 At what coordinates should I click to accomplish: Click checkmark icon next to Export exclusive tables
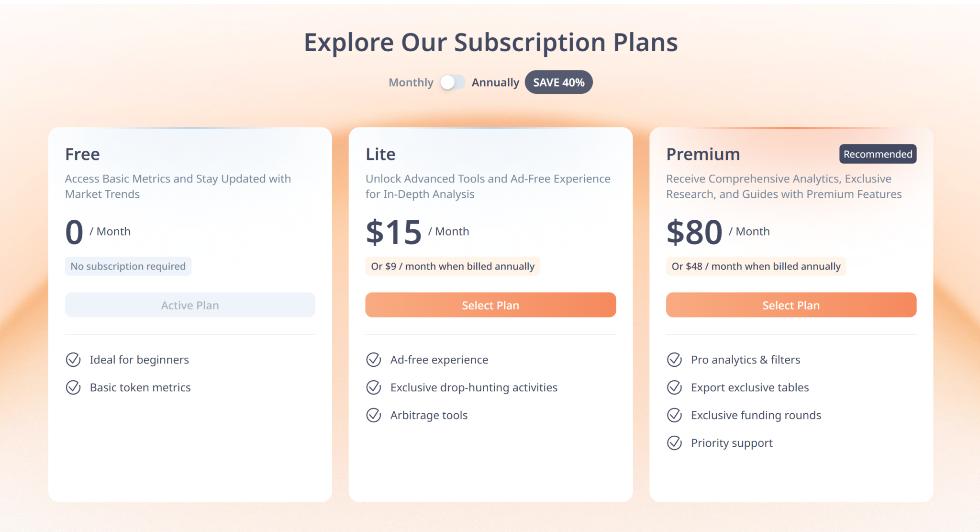[674, 387]
